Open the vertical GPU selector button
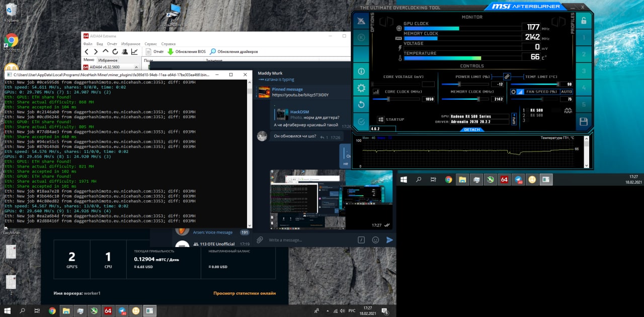The image size is (644, 317). tap(514, 119)
